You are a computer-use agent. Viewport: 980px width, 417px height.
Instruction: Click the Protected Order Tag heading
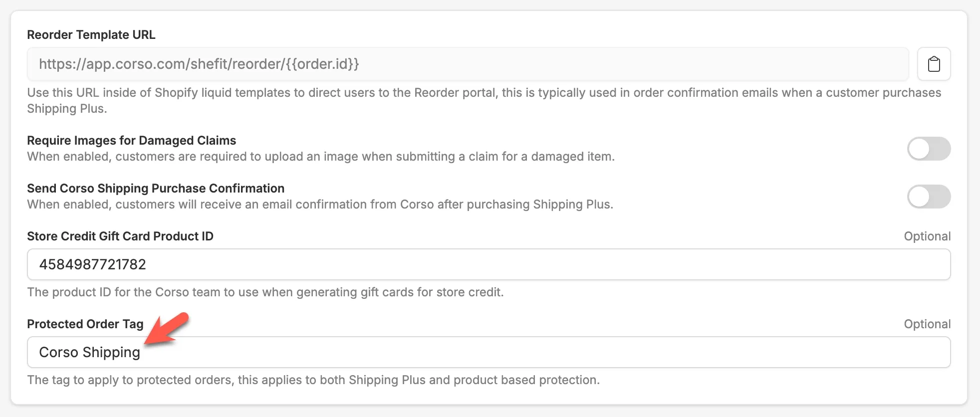[85, 324]
